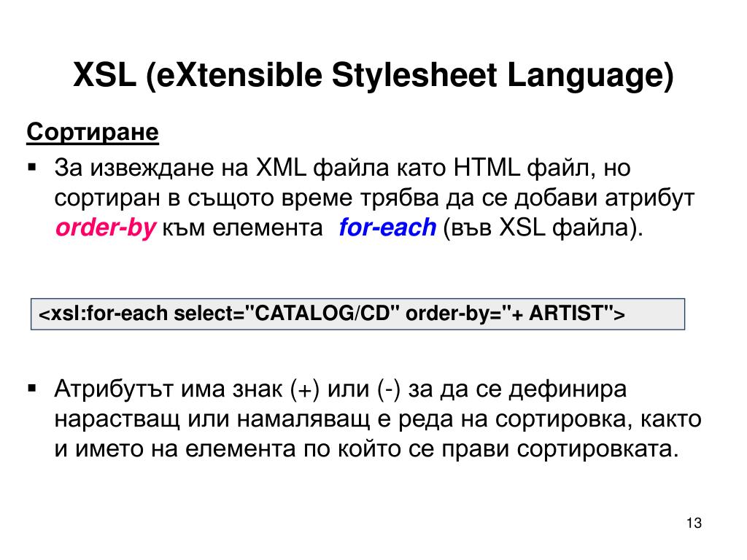Image resolution: width=747 pixels, height=560 pixels.
Task: Click the slide number 13
Action: pyautogui.click(x=694, y=523)
